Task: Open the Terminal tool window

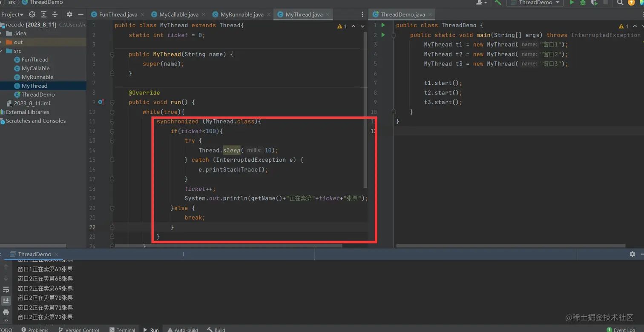Action: coord(122,329)
